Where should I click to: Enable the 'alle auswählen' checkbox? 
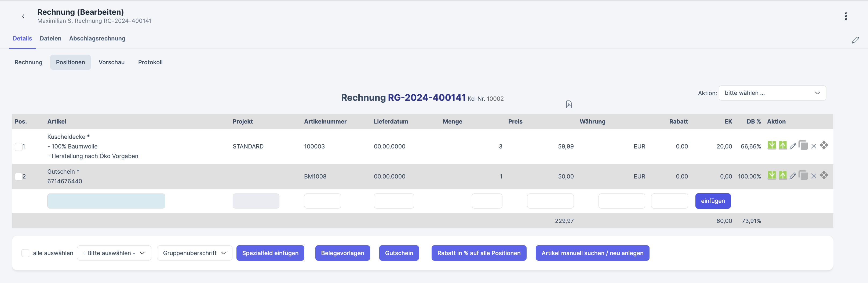[x=25, y=253]
